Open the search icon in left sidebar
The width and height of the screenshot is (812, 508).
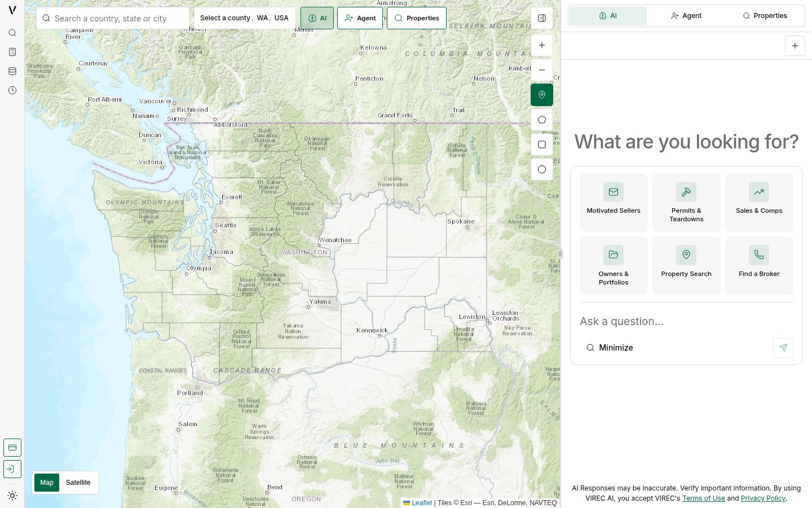point(12,33)
